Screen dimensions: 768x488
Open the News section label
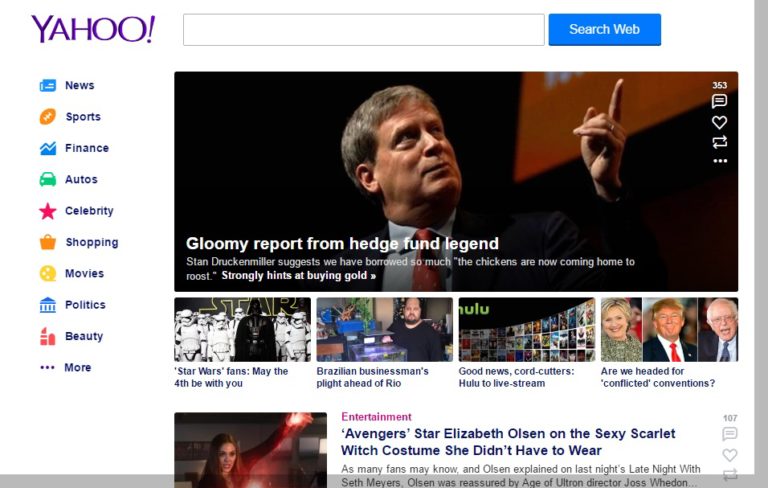(x=79, y=85)
